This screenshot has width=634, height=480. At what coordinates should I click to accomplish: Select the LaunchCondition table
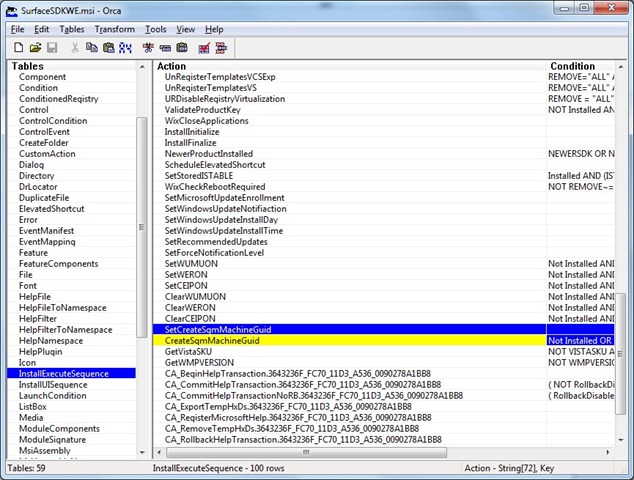53,395
